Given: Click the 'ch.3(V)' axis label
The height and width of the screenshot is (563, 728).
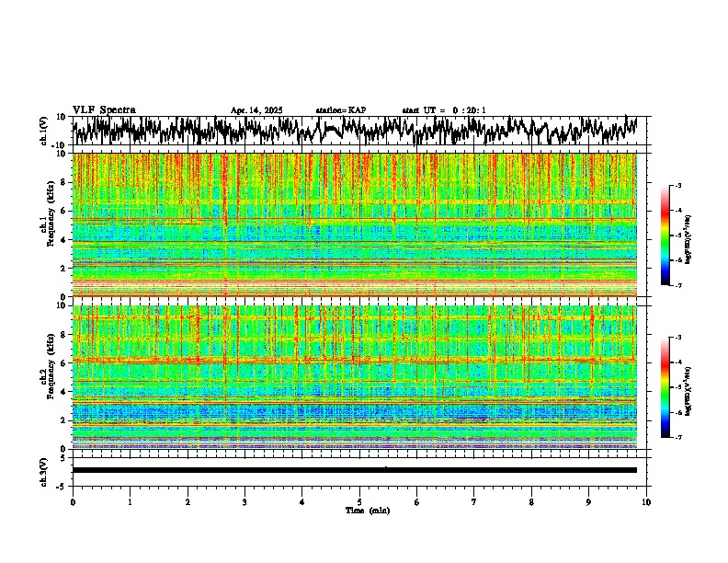Looking at the screenshot, I should point(44,472).
